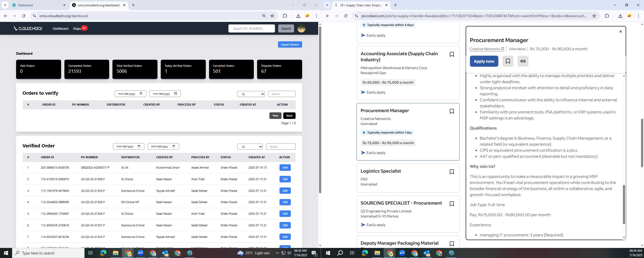Open tab search dropdown in OMS browser
644x258 pixels.
point(5,5)
